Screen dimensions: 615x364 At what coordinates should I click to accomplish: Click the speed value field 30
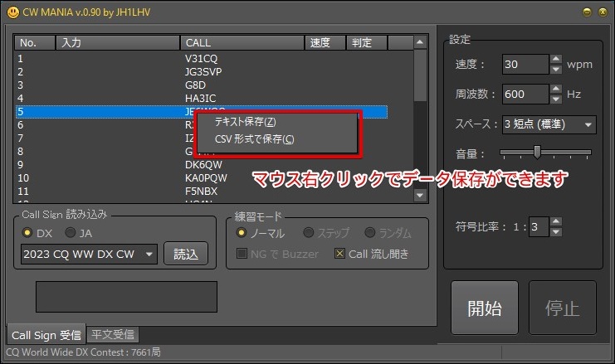[525, 64]
